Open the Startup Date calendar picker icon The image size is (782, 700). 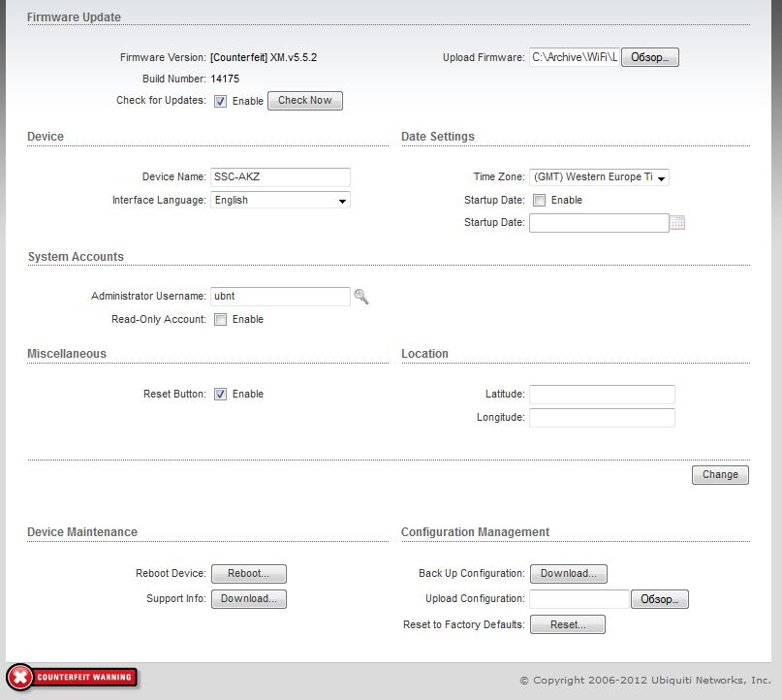click(677, 223)
